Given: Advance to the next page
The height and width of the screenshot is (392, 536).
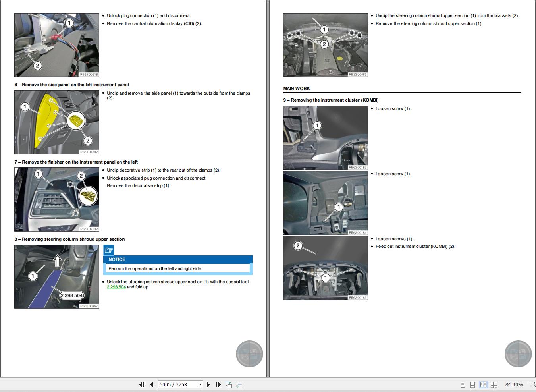Looking at the screenshot, I should click(x=208, y=384).
